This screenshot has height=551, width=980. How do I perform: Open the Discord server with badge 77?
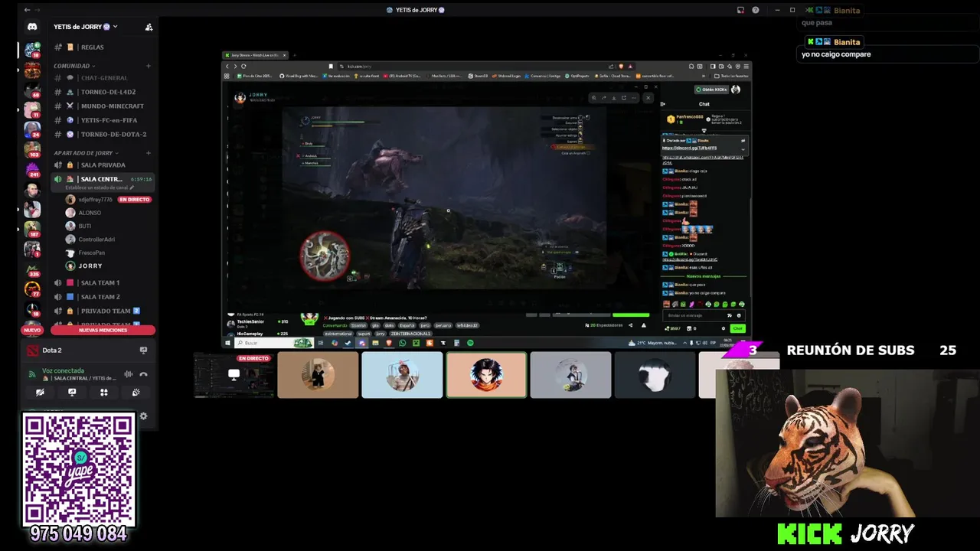[32, 289]
